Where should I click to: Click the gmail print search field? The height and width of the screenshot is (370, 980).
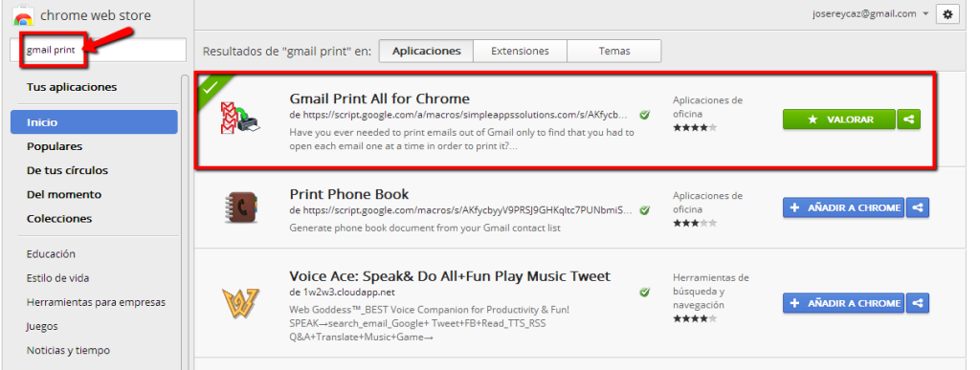[99, 50]
